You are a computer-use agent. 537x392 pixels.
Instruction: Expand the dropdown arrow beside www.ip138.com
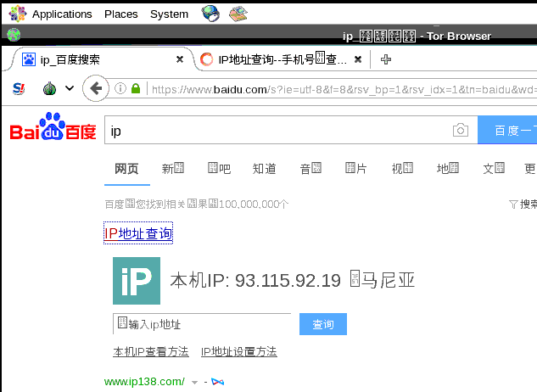(x=194, y=383)
